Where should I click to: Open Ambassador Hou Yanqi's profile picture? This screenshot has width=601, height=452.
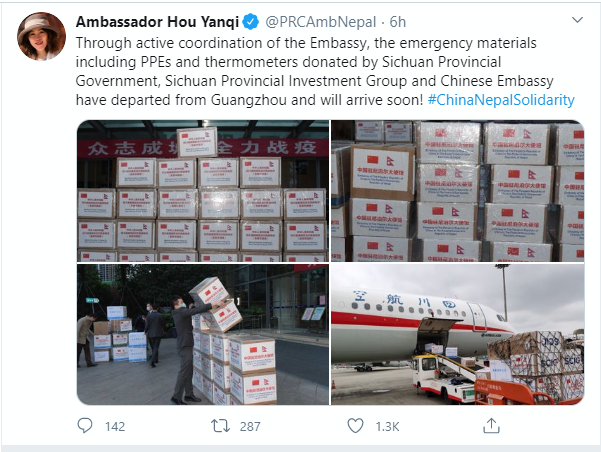tap(41, 36)
